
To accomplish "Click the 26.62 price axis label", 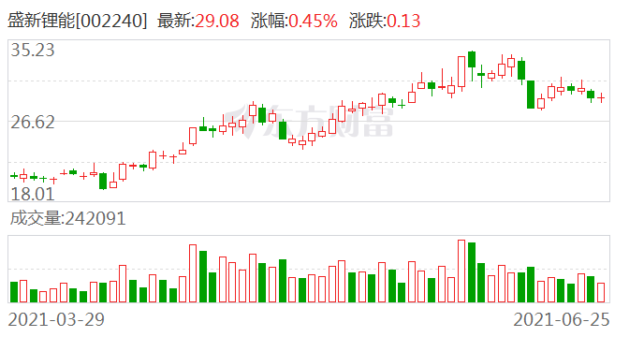I will point(33,123).
